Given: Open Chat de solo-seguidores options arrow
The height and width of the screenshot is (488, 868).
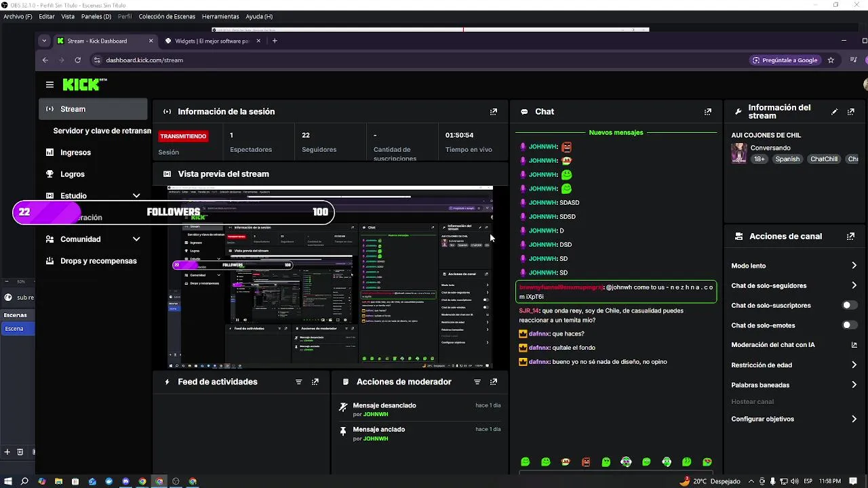Looking at the screenshot, I should click(854, 286).
